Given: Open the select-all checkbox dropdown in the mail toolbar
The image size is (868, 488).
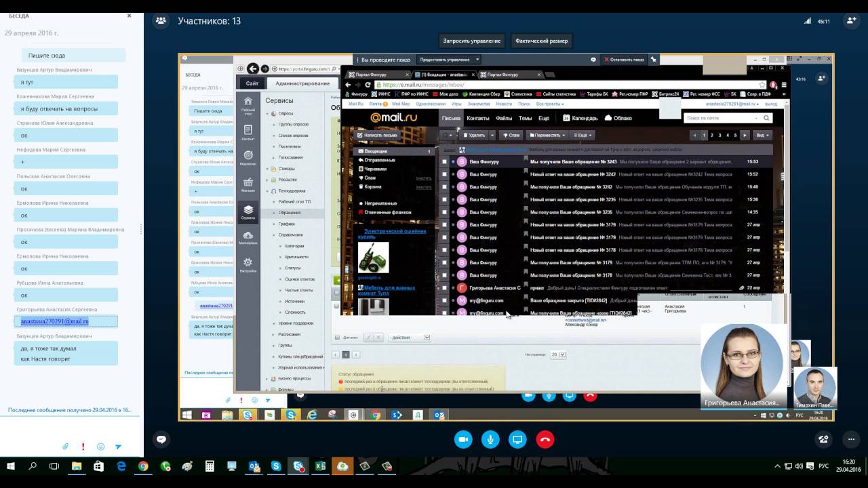Looking at the screenshot, I should click(x=448, y=135).
